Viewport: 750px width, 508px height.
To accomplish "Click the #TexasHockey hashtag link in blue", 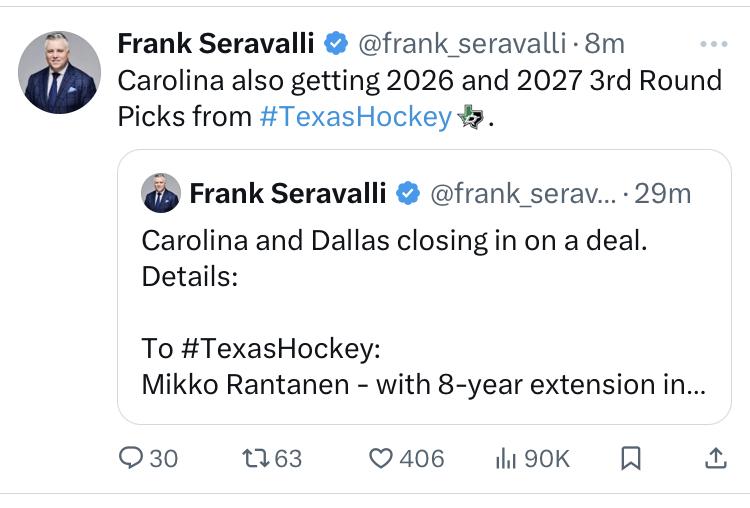I will 355,116.
